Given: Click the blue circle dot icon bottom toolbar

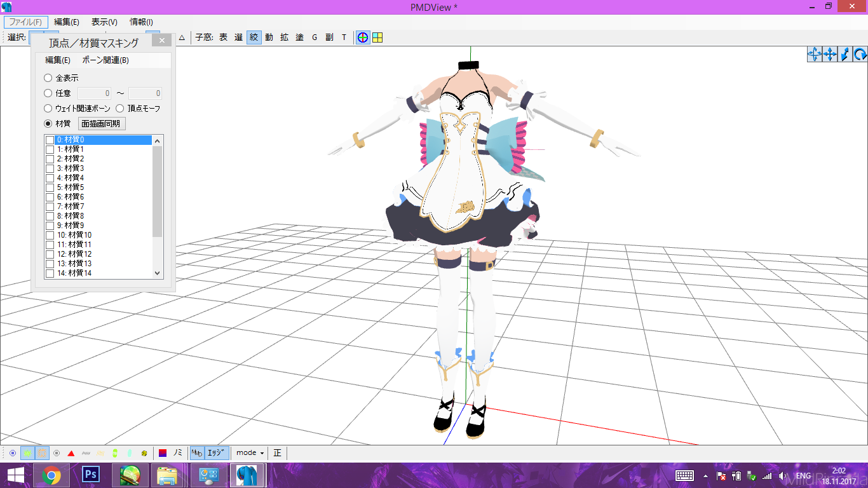Looking at the screenshot, I should click(13, 453).
